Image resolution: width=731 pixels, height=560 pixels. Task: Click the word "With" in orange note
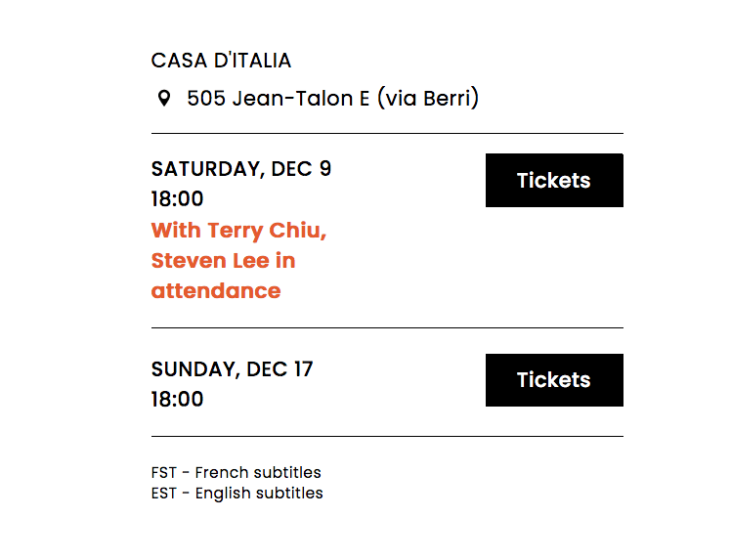[x=177, y=231]
